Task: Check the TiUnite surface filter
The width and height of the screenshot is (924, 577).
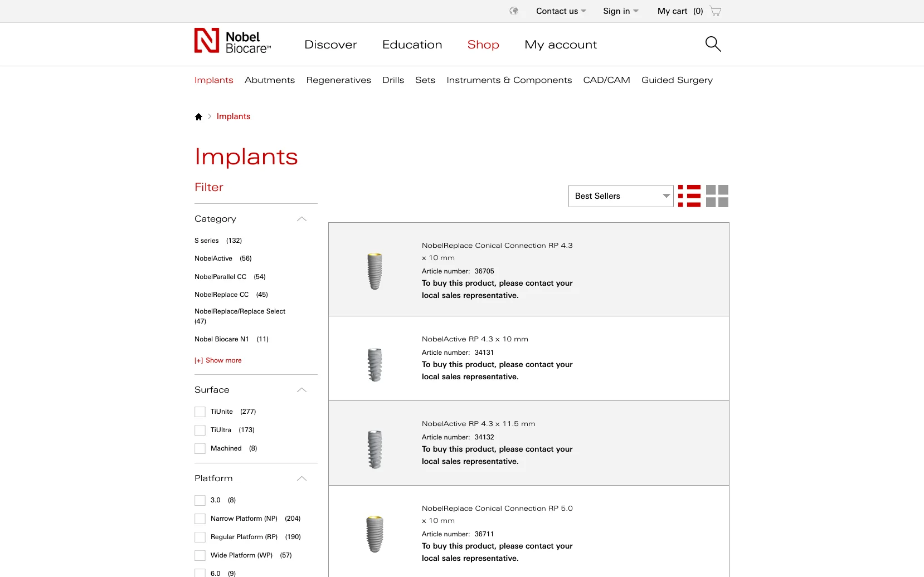Action: click(x=200, y=412)
